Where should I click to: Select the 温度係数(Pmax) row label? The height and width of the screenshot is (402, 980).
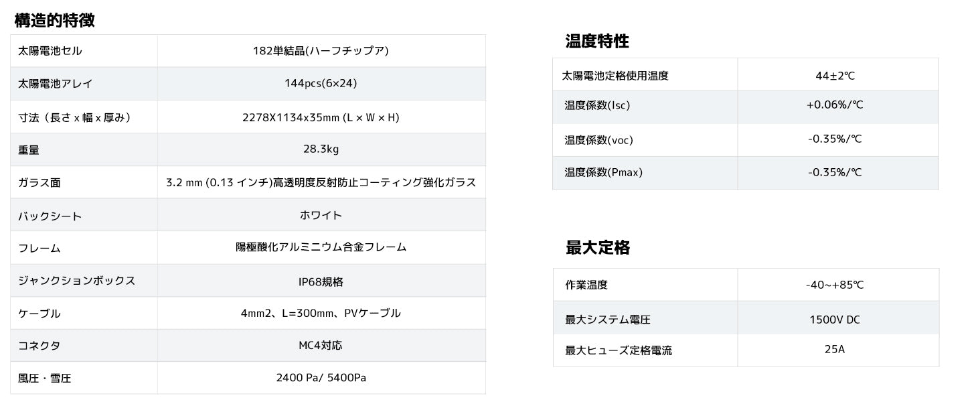[603, 172]
